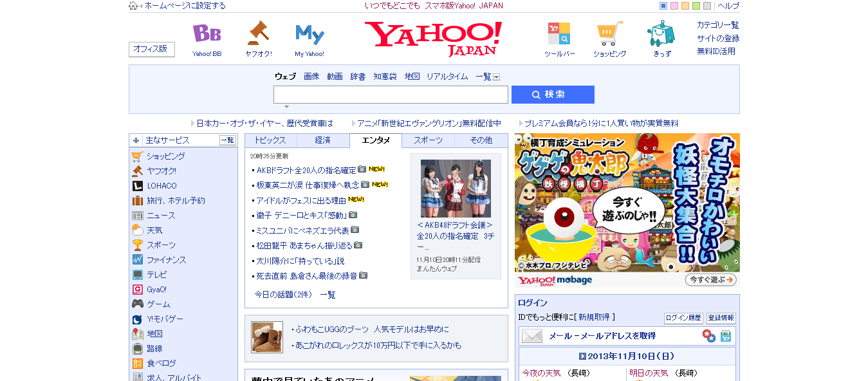Click the 天気 weather icon in the sidebar
Viewport: 868px width, 381px height.
(137, 230)
